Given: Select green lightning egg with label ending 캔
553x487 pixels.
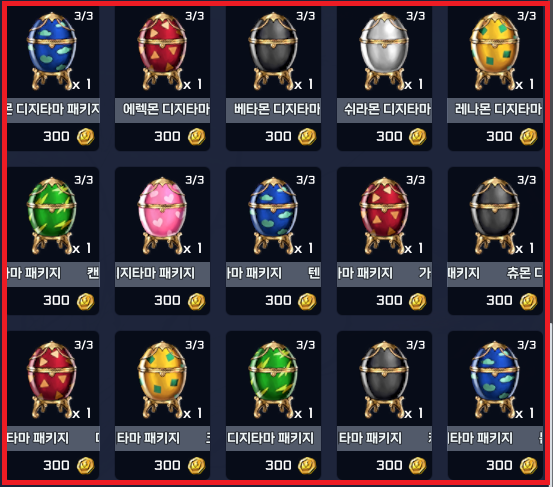Looking at the screenshot, I should (51, 215).
